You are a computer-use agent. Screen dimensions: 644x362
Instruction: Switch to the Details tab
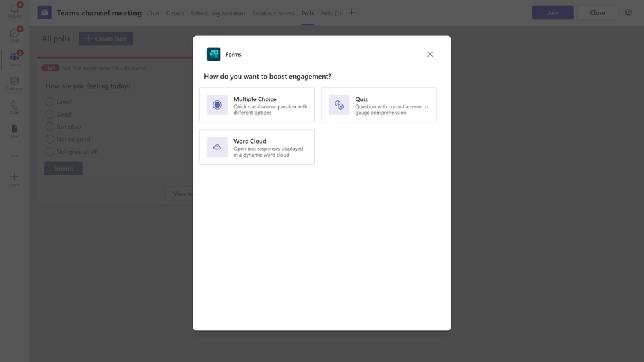(x=175, y=13)
